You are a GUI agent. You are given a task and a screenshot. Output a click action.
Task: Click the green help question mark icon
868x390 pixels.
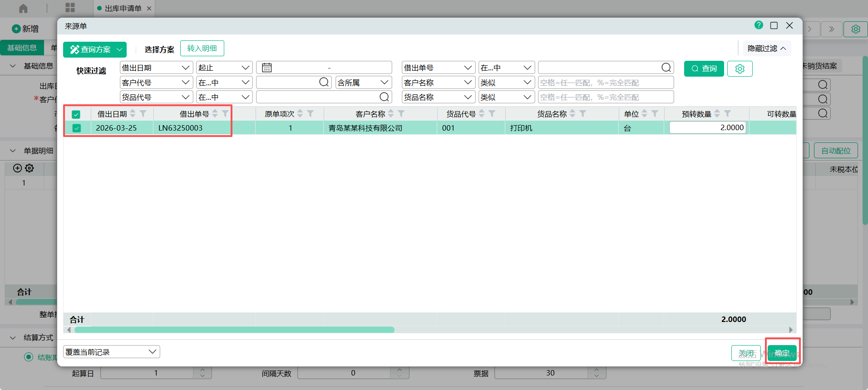point(759,25)
